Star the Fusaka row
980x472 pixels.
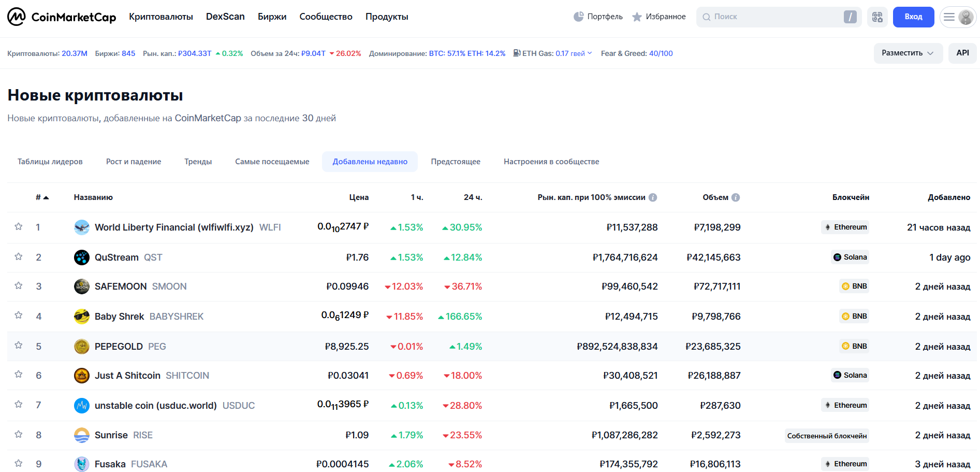click(x=19, y=464)
